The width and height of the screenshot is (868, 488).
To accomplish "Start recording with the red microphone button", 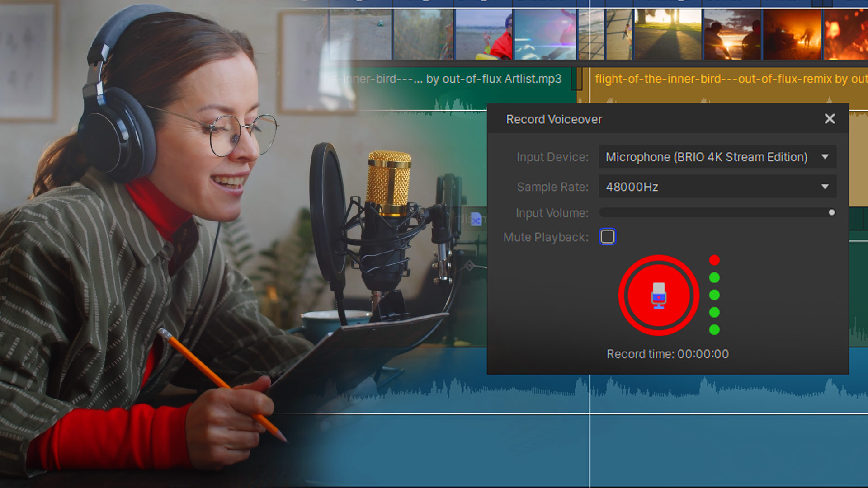I will coord(659,296).
